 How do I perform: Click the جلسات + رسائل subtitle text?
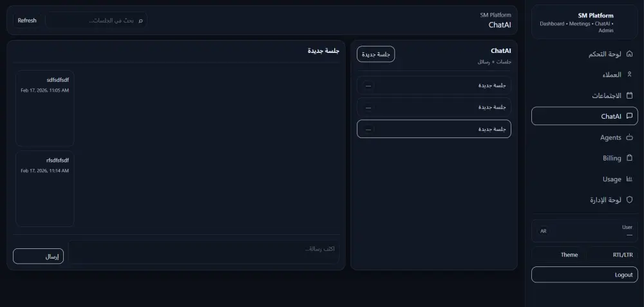pos(495,62)
